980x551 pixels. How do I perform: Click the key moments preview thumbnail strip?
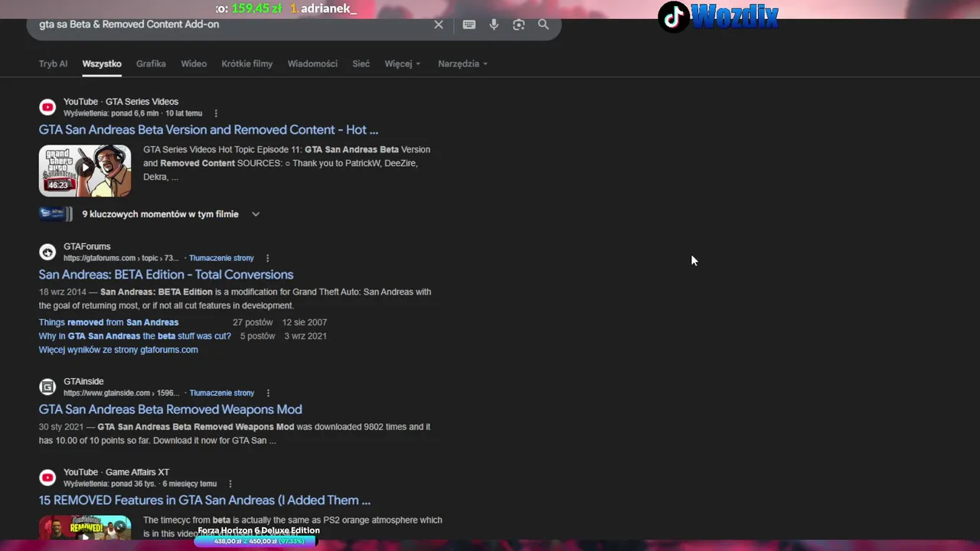(x=56, y=214)
